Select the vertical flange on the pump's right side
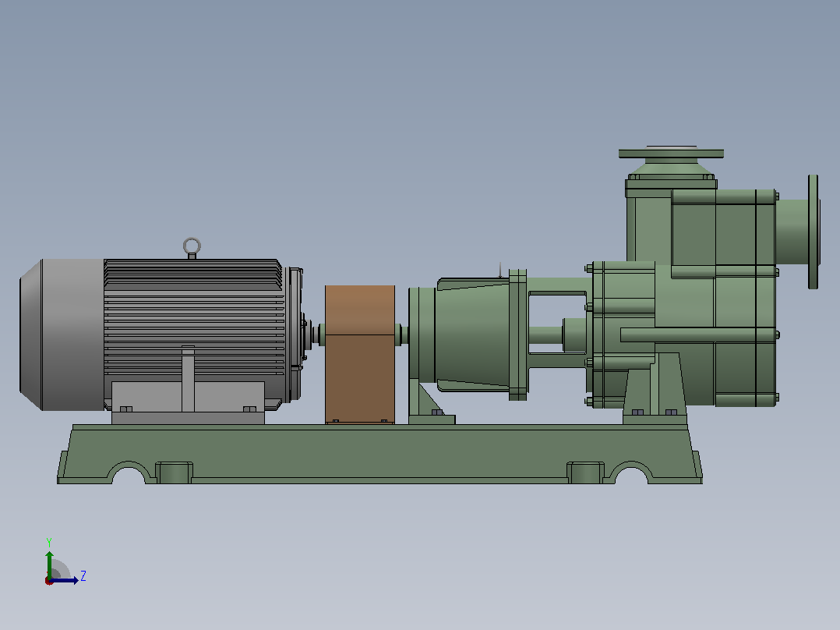The width and height of the screenshot is (840, 630). [814, 232]
